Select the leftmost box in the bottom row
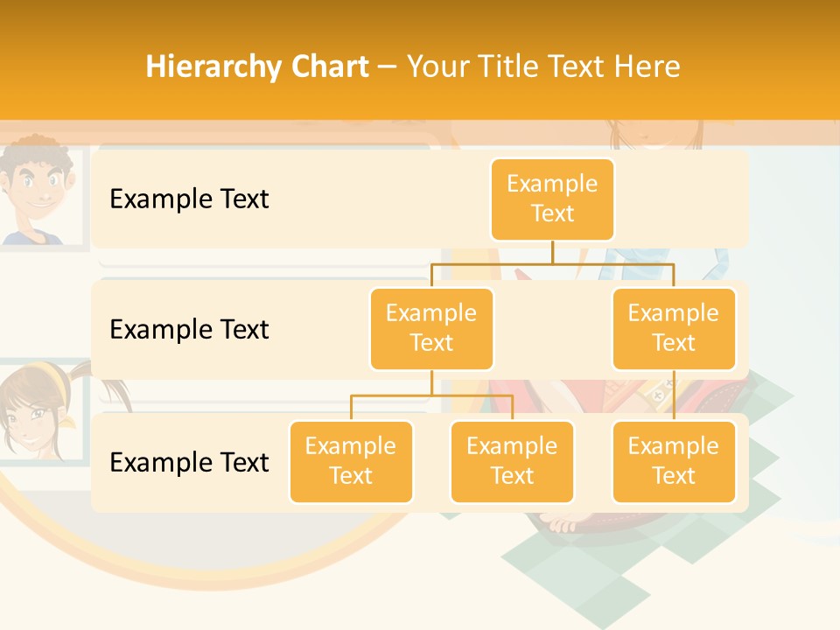Viewport: 840px width, 630px height. click(351, 461)
